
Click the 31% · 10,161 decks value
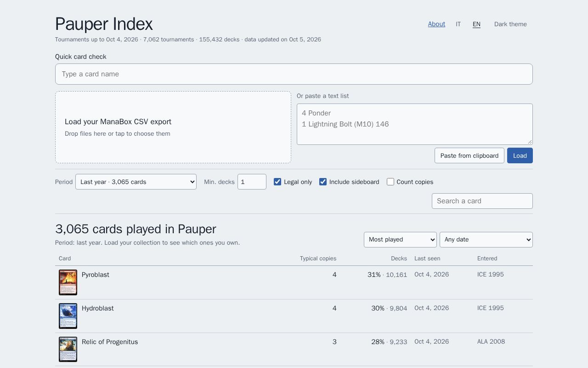tap(387, 275)
